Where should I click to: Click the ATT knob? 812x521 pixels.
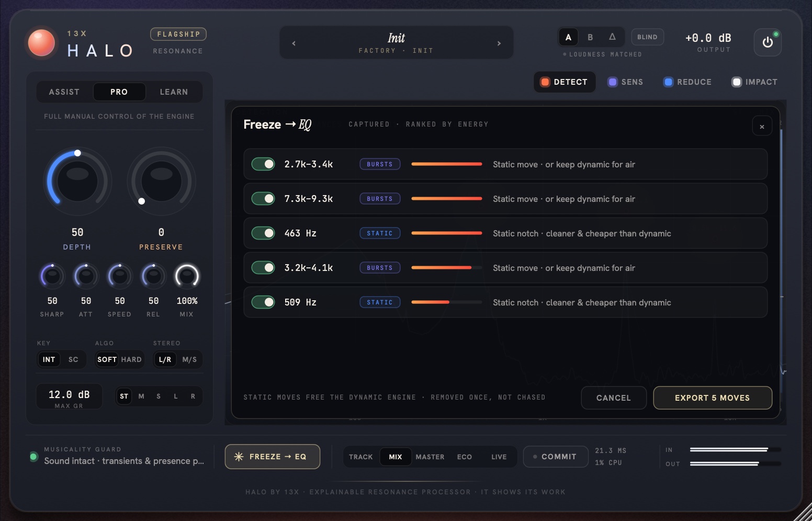coord(86,276)
